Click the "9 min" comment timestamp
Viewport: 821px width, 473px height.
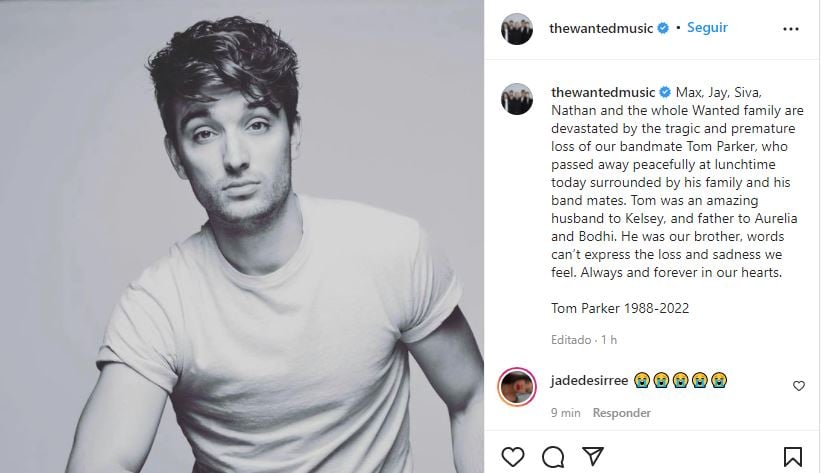point(565,412)
